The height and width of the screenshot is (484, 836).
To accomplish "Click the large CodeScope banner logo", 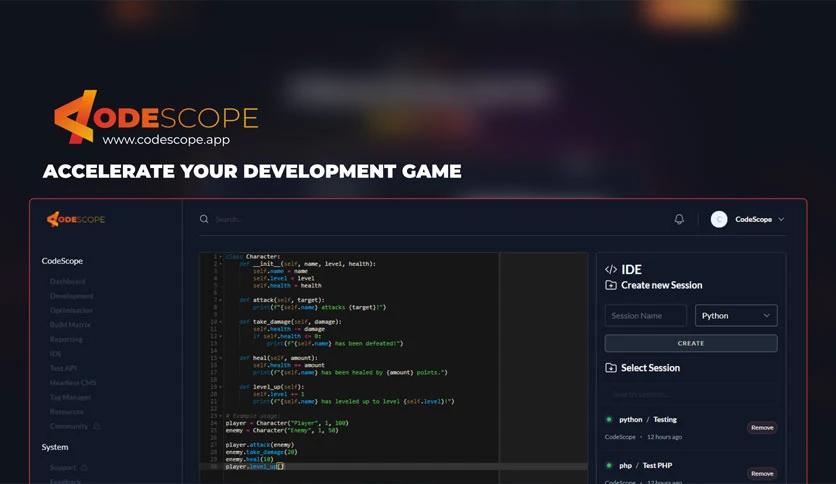I will click(156, 117).
